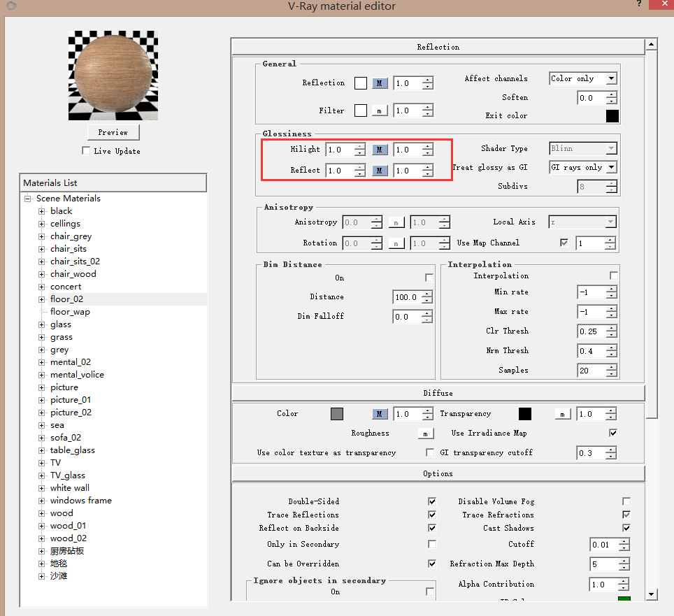Open the Exit color black swatch

click(x=612, y=116)
